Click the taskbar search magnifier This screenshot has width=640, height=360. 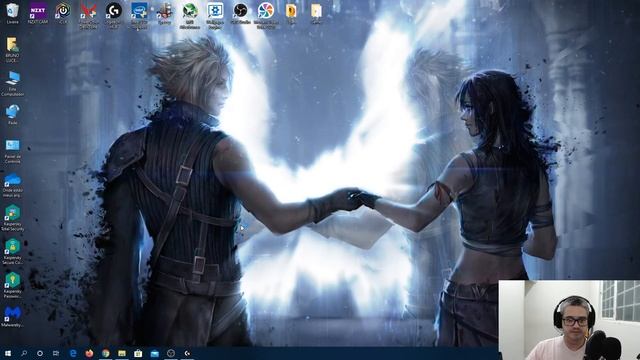coord(24,353)
